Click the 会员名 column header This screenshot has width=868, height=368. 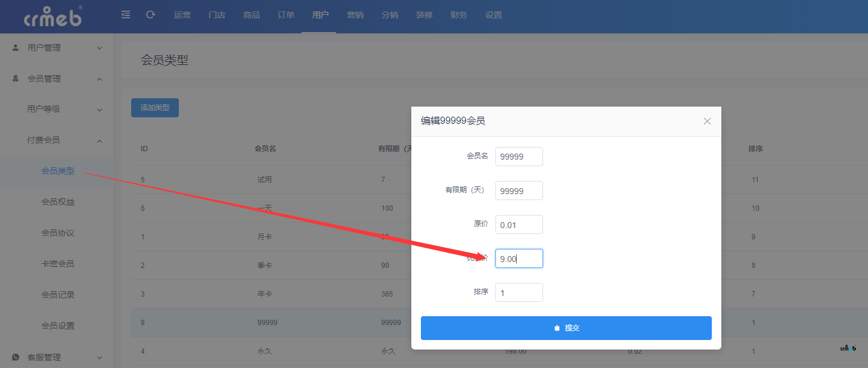click(x=265, y=149)
